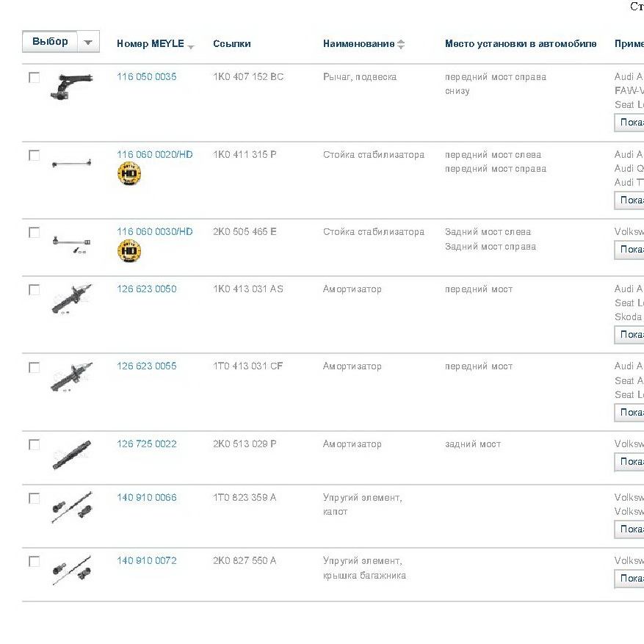The height and width of the screenshot is (644, 644).
Task: Click the Выбор button
Action: [50, 41]
